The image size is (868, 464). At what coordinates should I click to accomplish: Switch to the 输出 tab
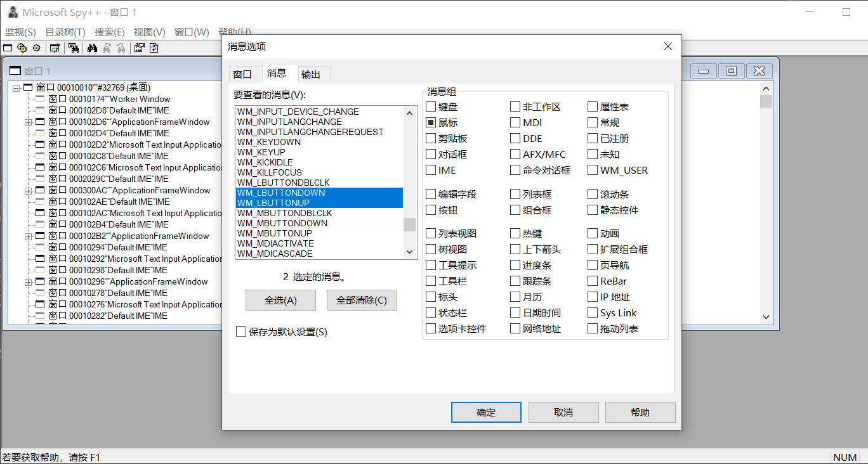click(x=311, y=74)
